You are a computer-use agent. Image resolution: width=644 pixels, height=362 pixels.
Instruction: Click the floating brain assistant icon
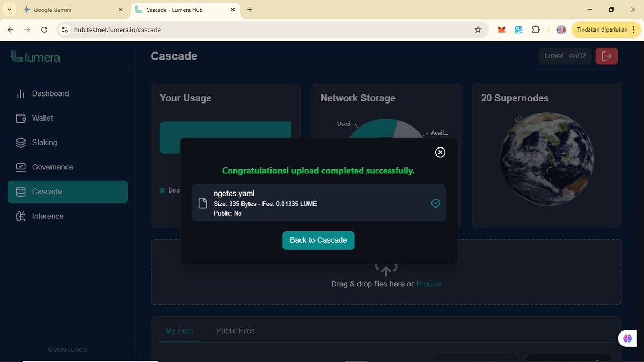[627, 338]
